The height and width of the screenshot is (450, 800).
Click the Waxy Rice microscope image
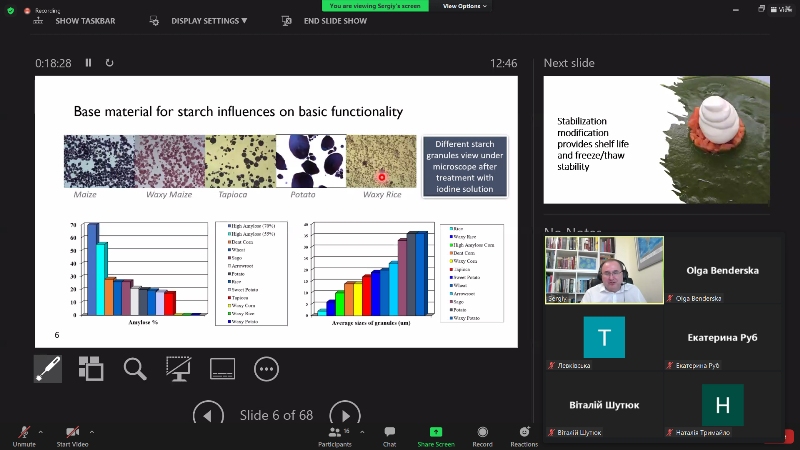click(x=381, y=161)
